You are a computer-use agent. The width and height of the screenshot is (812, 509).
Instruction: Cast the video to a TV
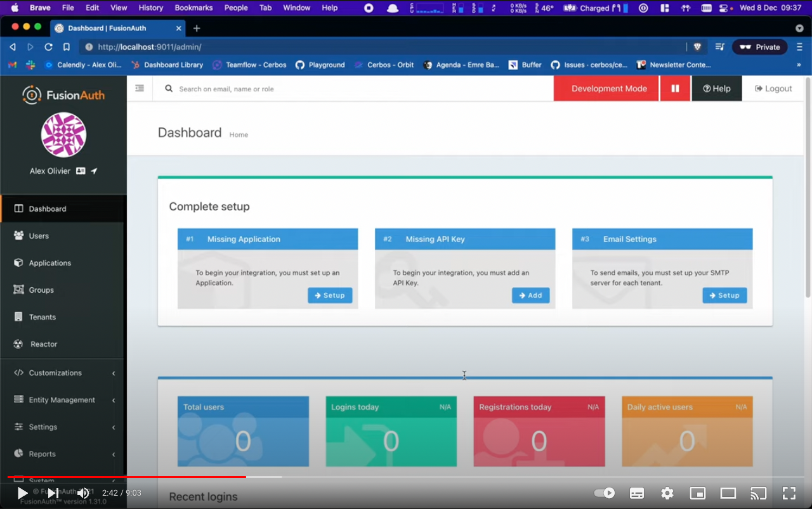(x=758, y=493)
